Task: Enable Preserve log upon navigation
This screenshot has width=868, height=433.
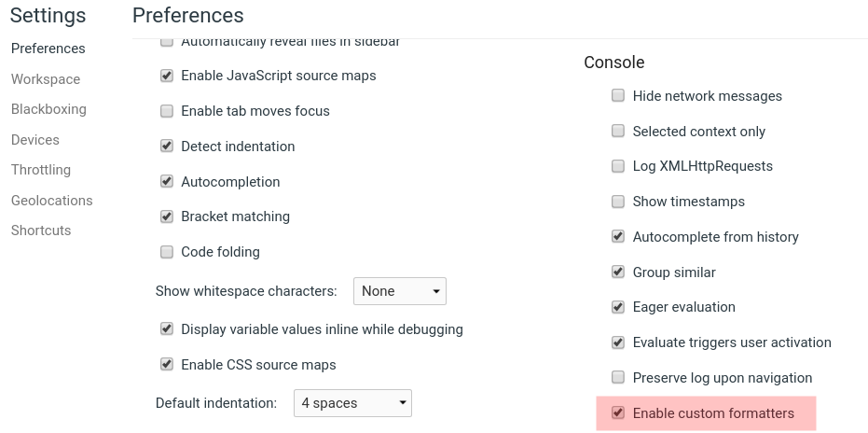Action: coord(618,378)
